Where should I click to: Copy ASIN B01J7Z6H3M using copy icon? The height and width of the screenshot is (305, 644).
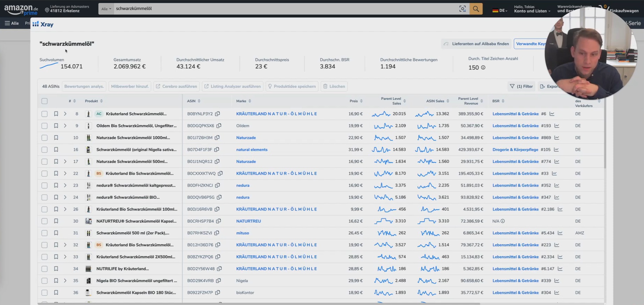click(217, 138)
